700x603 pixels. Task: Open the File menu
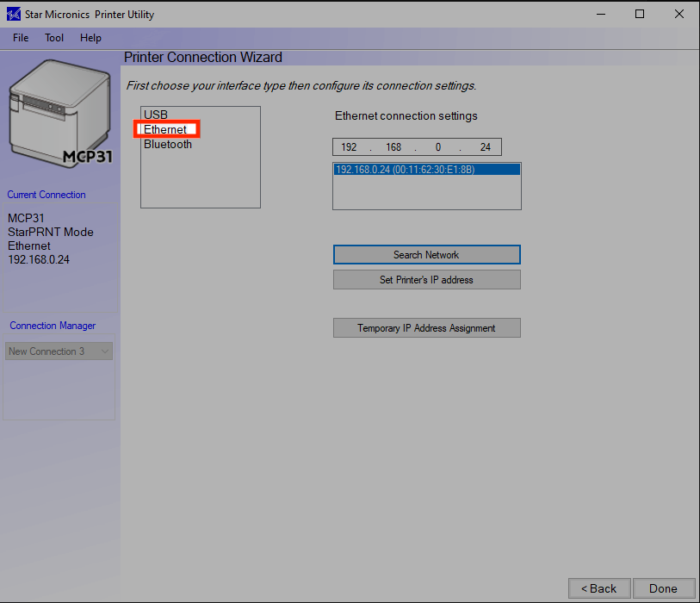point(20,38)
